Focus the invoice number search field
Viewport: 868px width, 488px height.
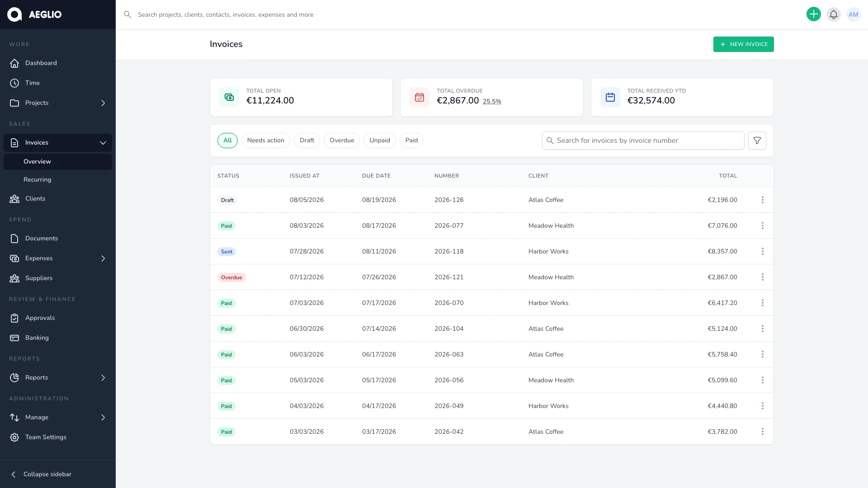point(643,141)
